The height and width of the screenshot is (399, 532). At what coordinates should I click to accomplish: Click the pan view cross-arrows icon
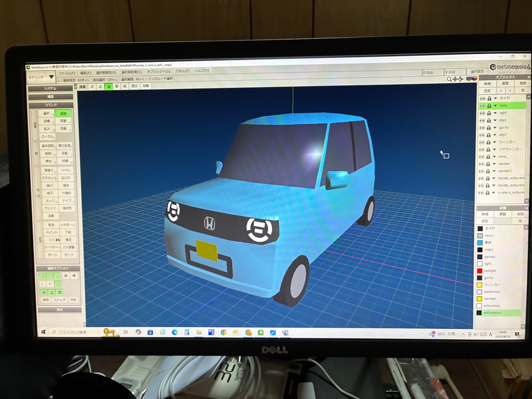pos(455,79)
